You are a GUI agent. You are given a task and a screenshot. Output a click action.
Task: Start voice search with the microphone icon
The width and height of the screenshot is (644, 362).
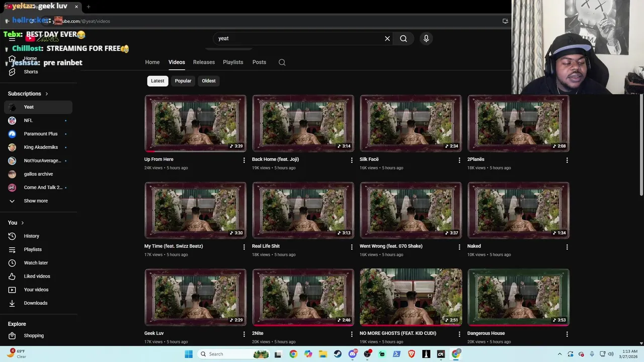[x=426, y=38]
